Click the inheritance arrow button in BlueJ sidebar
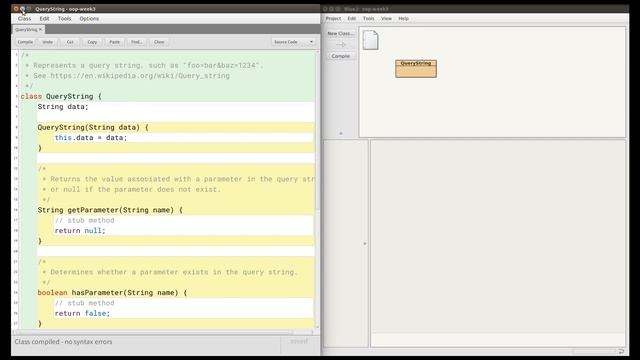640x360 pixels. [x=341, y=45]
